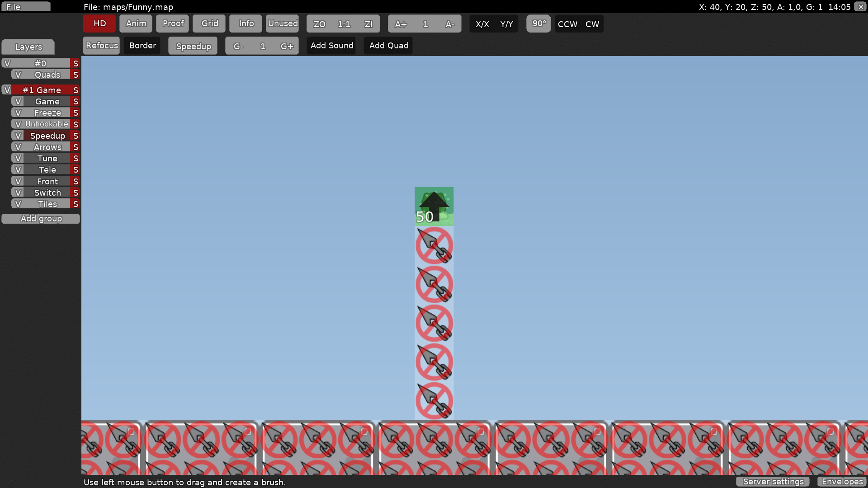Reset zoom with the 1:1 button
The width and height of the screenshot is (868, 488).
(x=344, y=24)
